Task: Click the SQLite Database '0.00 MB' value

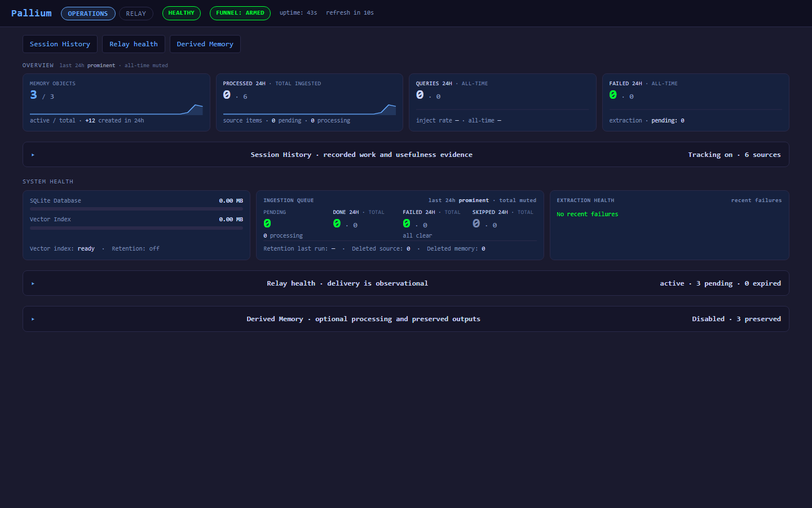Action: (231, 201)
